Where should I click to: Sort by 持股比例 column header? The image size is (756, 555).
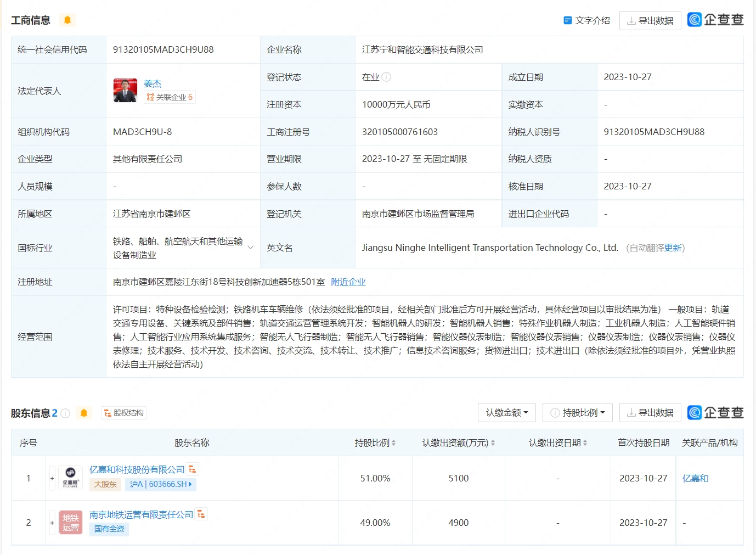pos(375,443)
